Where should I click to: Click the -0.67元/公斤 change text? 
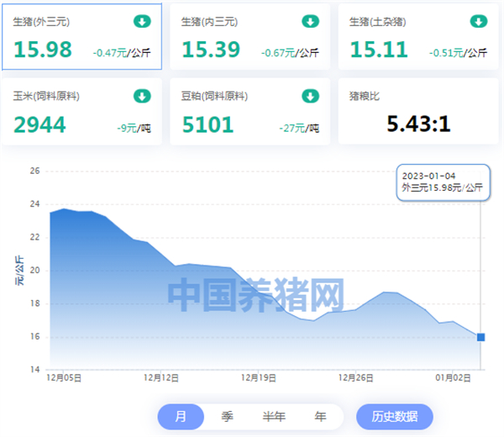[x=290, y=53]
